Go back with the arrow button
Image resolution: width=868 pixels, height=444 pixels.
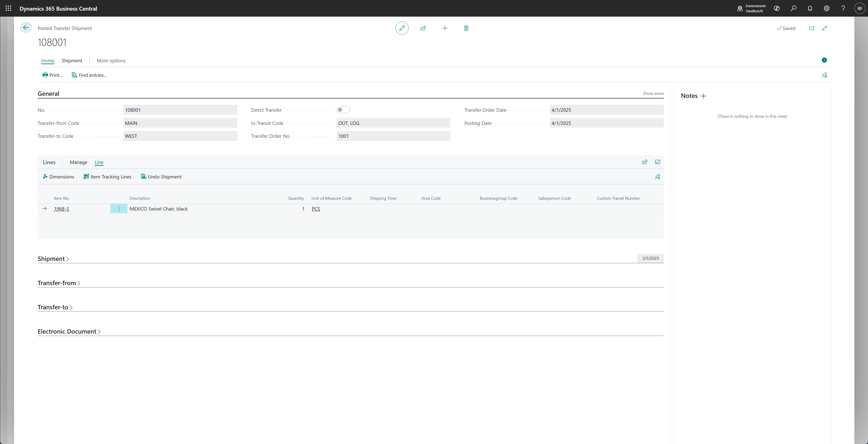[x=26, y=28]
